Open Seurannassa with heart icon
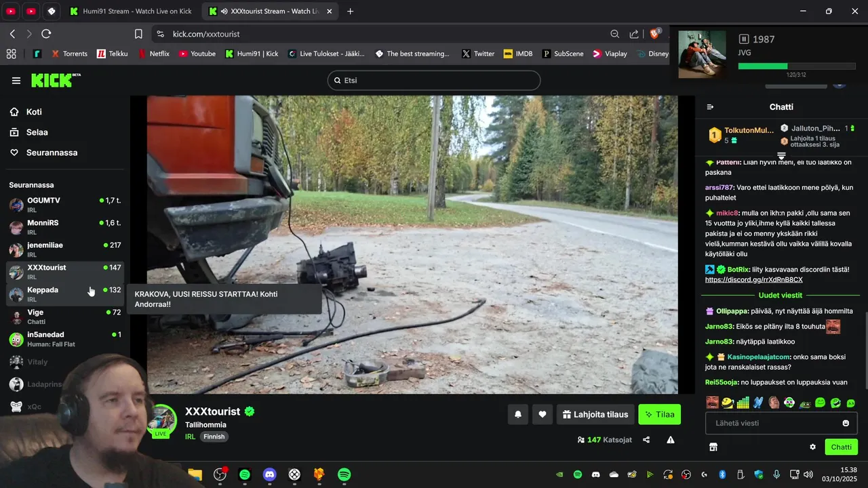The height and width of the screenshot is (488, 868). 43,152
